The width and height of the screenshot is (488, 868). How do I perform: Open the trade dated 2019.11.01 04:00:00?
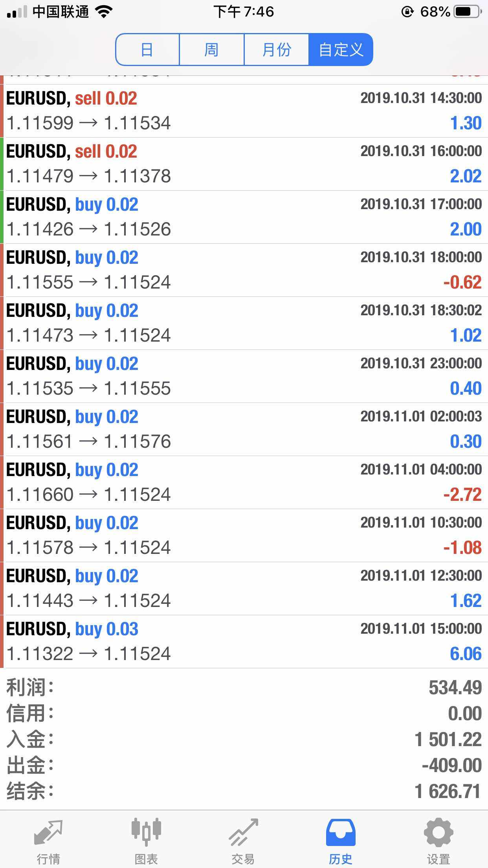tap(244, 482)
